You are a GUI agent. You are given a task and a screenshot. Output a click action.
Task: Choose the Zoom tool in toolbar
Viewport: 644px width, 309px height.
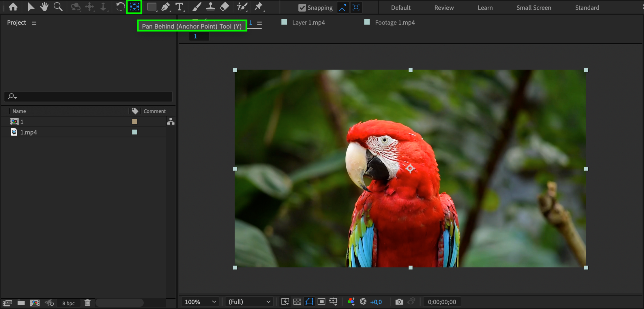[x=58, y=7]
